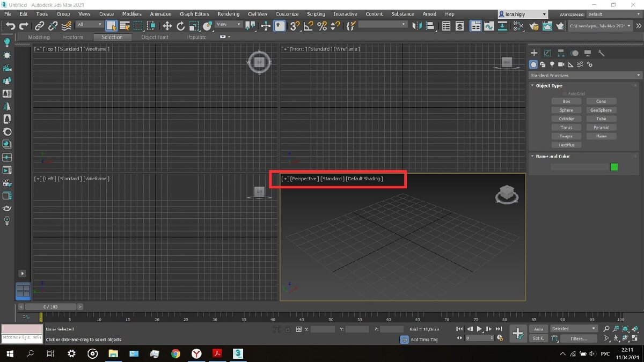
Task: Create a Box primitive button
Action: coord(566,101)
